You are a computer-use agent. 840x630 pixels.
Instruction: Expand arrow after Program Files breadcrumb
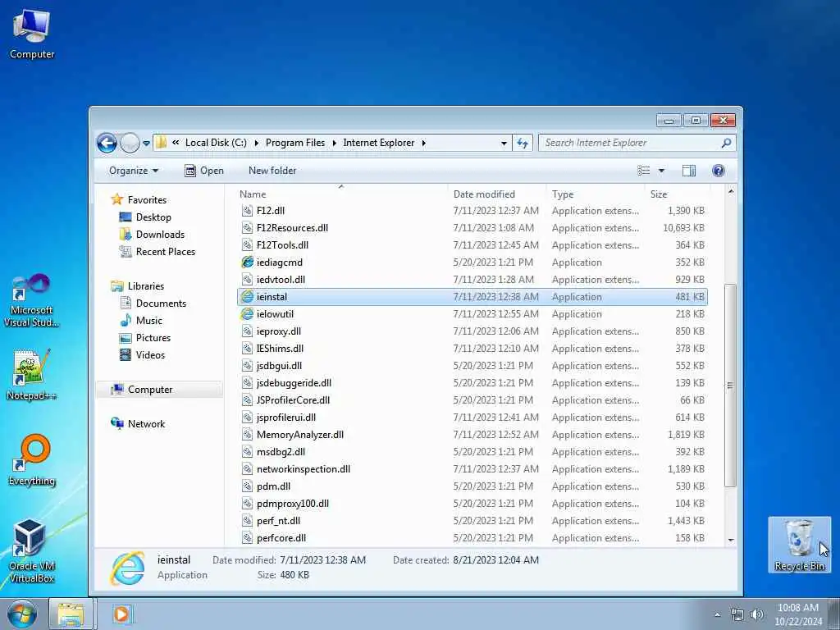coord(335,143)
